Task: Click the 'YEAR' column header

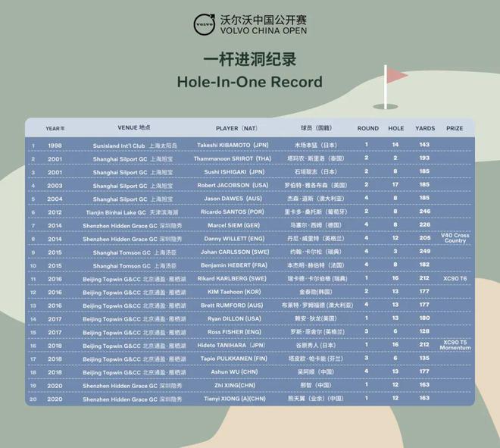Action: 55,128
